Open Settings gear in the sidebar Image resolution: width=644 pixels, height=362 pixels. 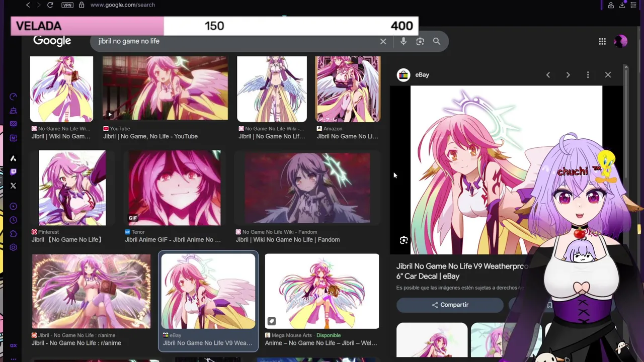click(x=14, y=247)
